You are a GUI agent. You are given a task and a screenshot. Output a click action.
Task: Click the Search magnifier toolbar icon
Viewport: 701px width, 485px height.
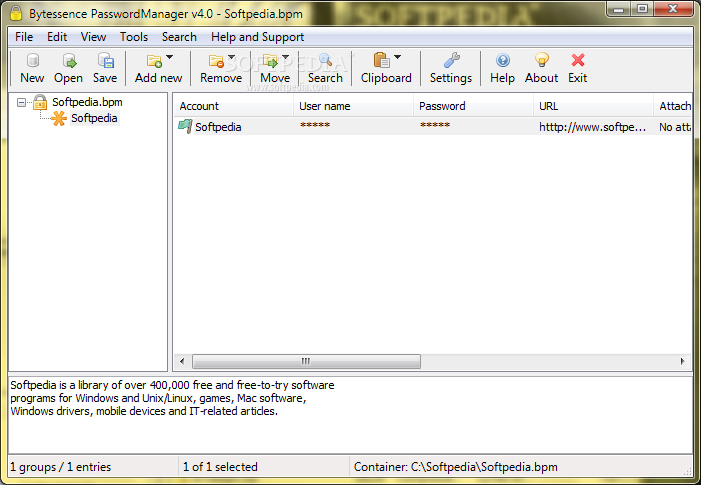[x=325, y=60]
